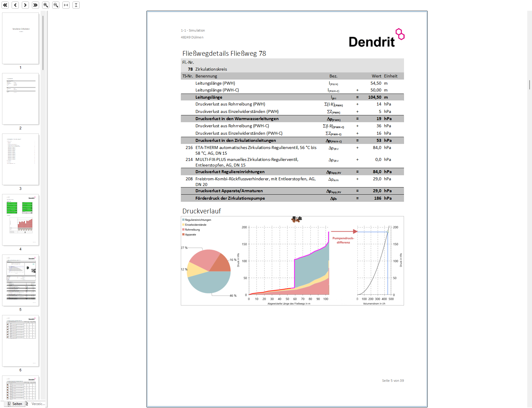This screenshot has width=532, height=408.
Task: Go to the previous page
Action: tap(16, 5)
